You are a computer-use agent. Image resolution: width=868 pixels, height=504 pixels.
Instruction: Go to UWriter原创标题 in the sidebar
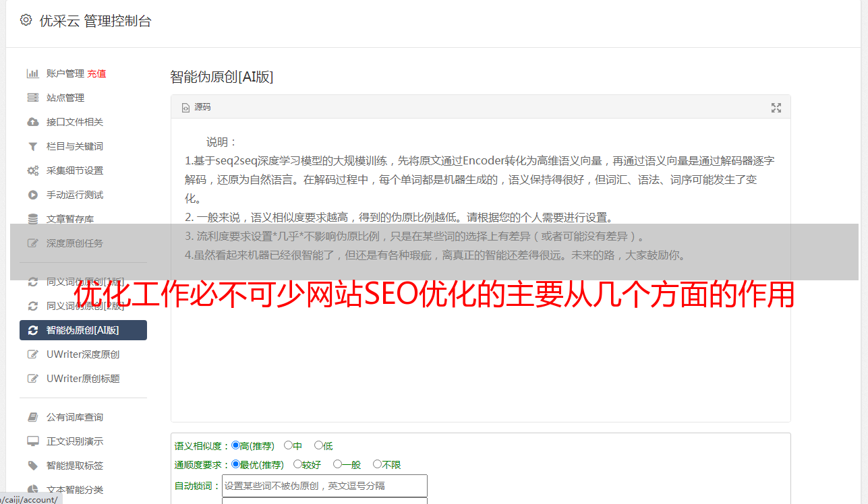(83, 379)
